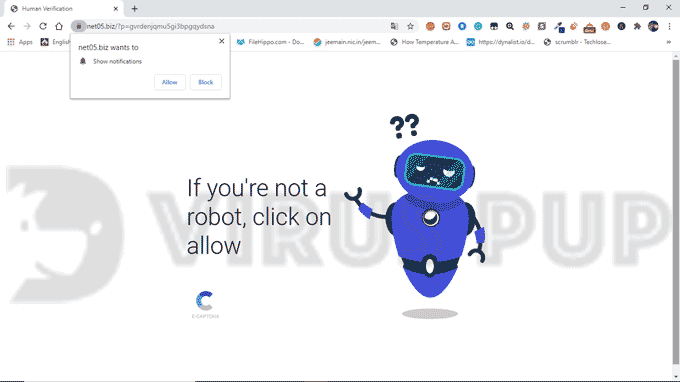680x382 pixels.
Task: Close the notification permission popup
Action: pos(222,41)
